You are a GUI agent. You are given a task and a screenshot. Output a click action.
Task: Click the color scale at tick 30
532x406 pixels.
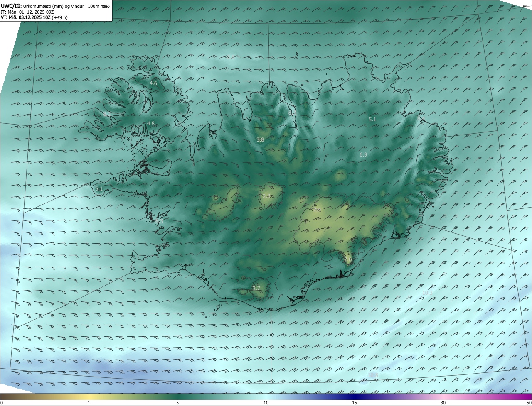point(443,403)
